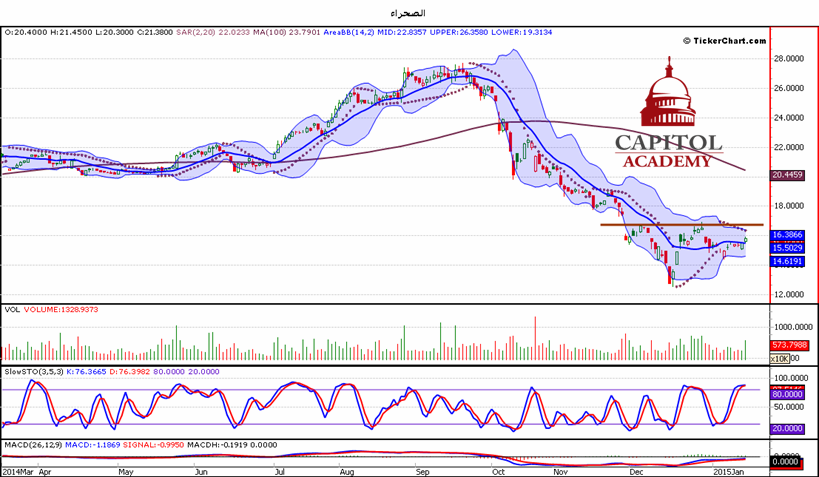Click the Jul date axis label
Viewport: 819px width, 477px height.
(x=280, y=472)
